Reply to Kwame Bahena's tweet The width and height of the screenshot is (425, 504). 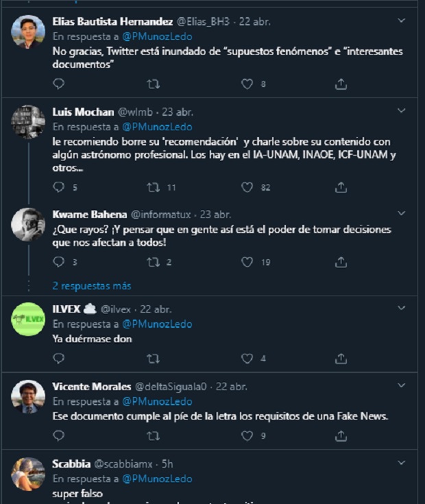pyautogui.click(x=59, y=262)
